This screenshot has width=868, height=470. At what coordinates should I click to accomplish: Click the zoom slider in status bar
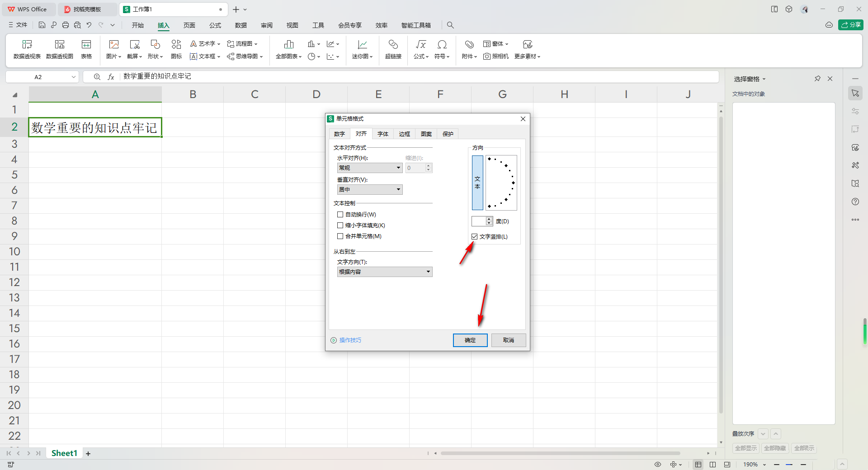[789, 465]
